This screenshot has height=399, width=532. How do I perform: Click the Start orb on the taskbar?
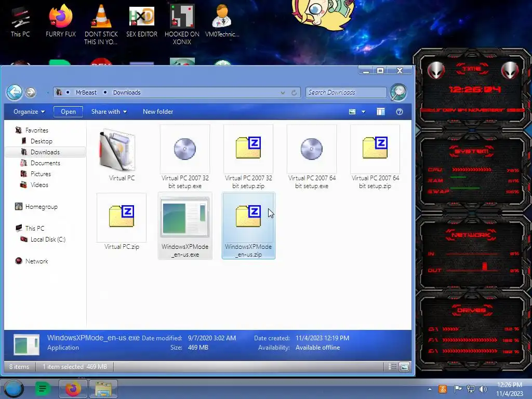point(14,389)
